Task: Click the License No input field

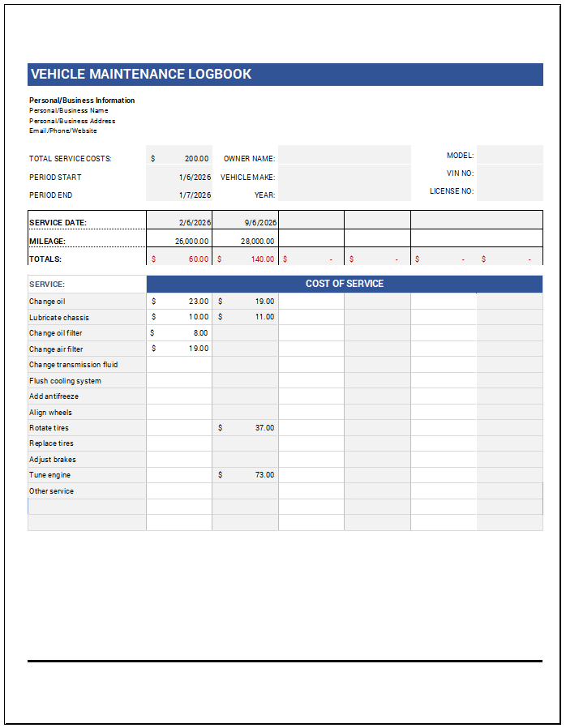Action: tap(510, 191)
